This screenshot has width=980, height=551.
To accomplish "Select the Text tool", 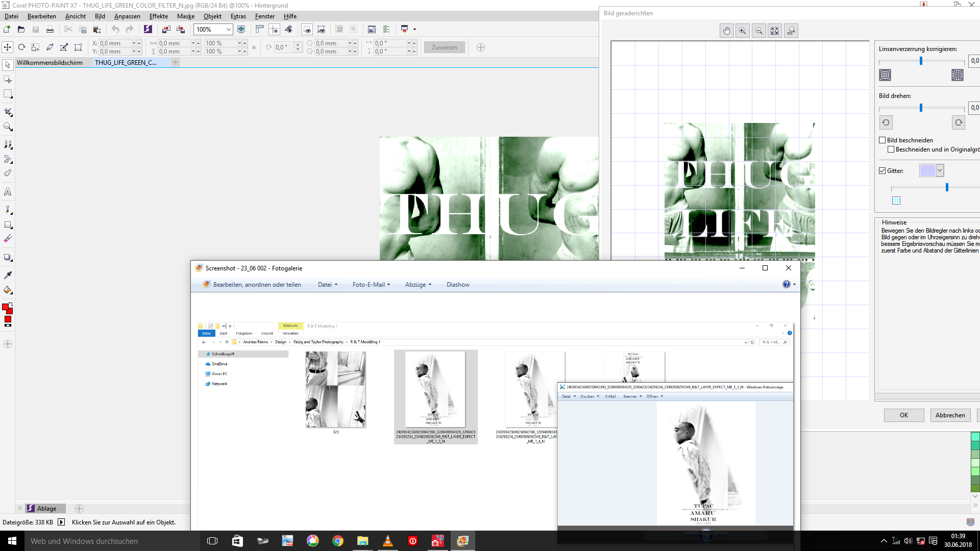I will coord(8,192).
